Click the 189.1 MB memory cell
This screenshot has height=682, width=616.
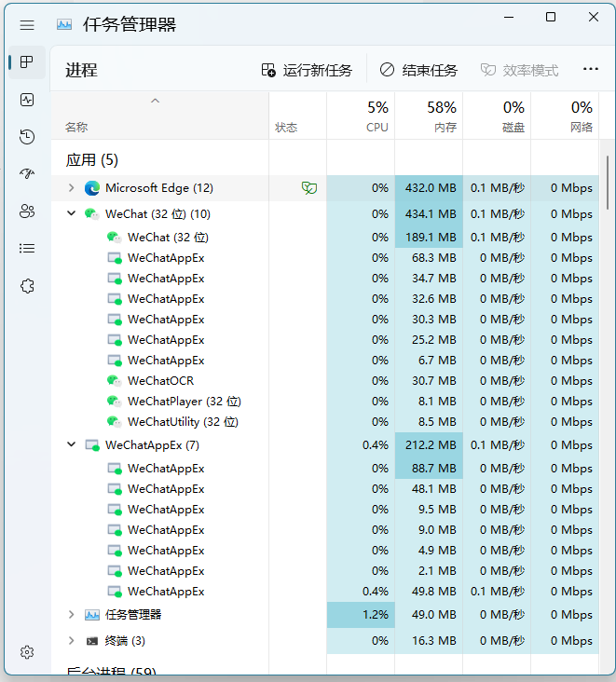(x=429, y=238)
